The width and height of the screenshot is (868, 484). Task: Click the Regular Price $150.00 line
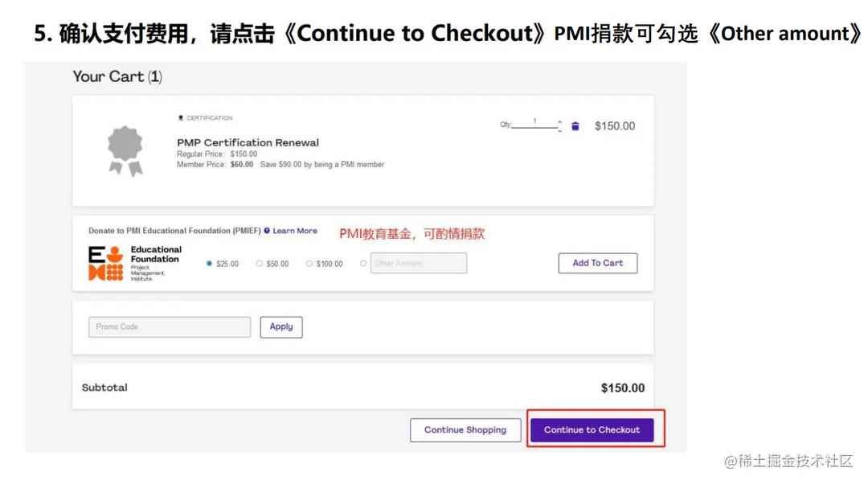click(217, 154)
